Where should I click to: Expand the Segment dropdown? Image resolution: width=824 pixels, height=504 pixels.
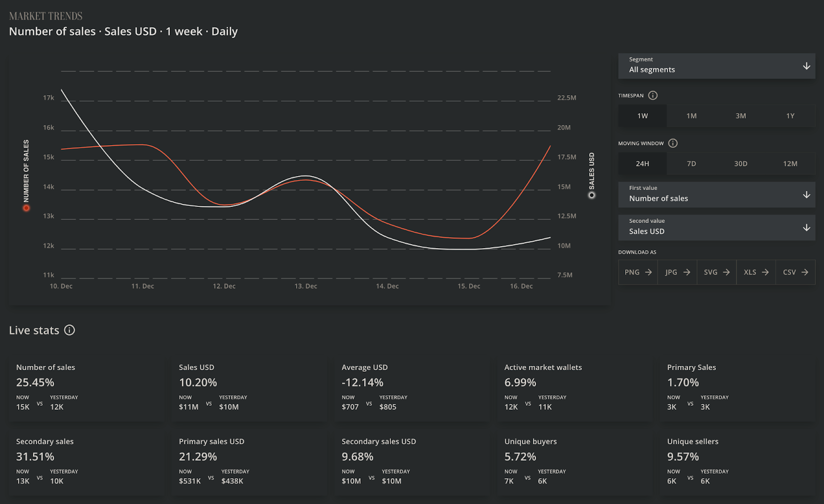tap(716, 66)
